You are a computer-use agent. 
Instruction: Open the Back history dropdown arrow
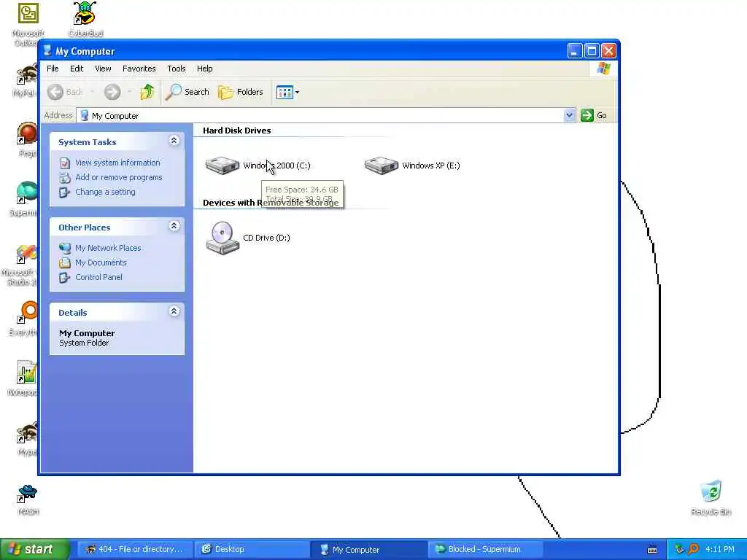92,92
